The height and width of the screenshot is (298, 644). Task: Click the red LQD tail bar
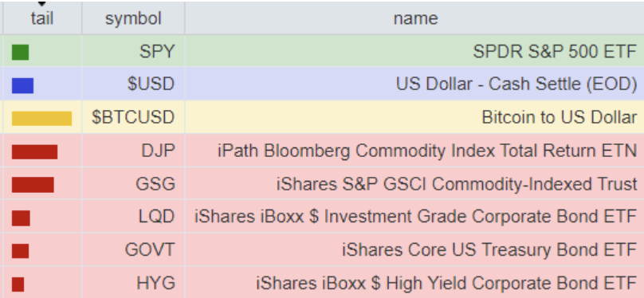click(x=21, y=218)
